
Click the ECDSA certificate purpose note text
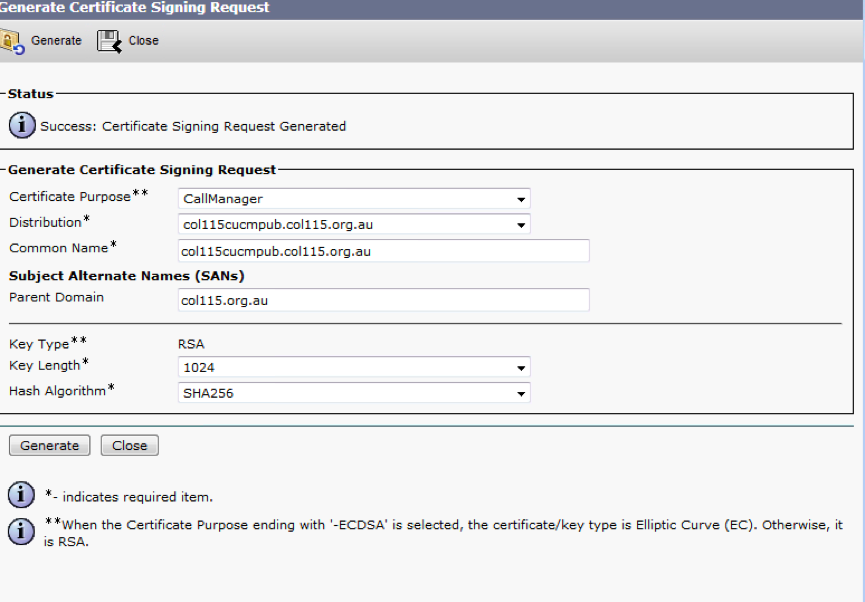click(x=444, y=532)
